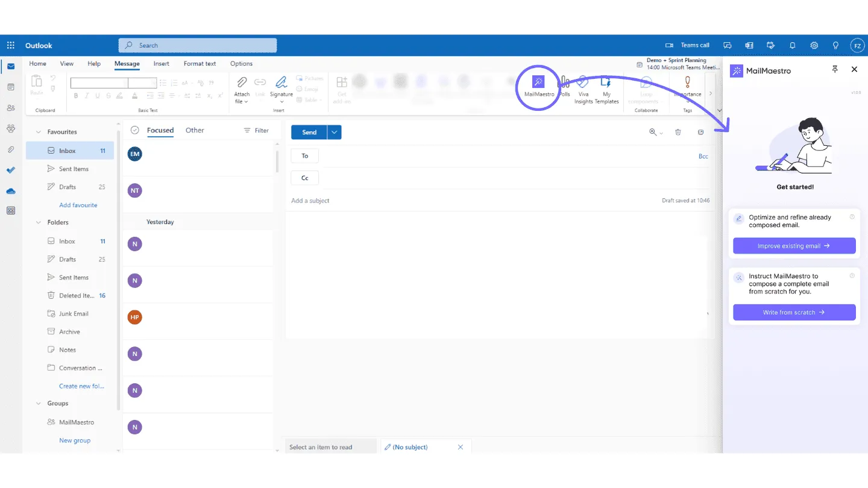Open the Send options dropdown arrow
The height and width of the screenshot is (488, 868).
[335, 132]
